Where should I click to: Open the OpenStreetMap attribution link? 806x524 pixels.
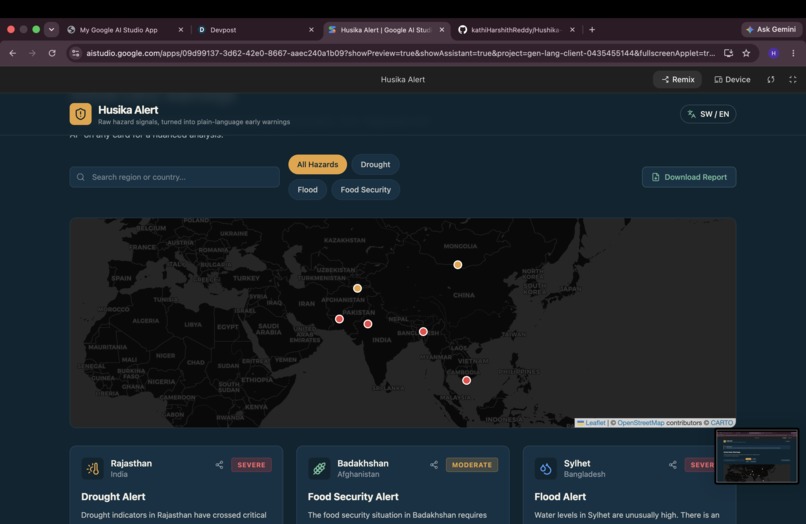pyautogui.click(x=640, y=423)
